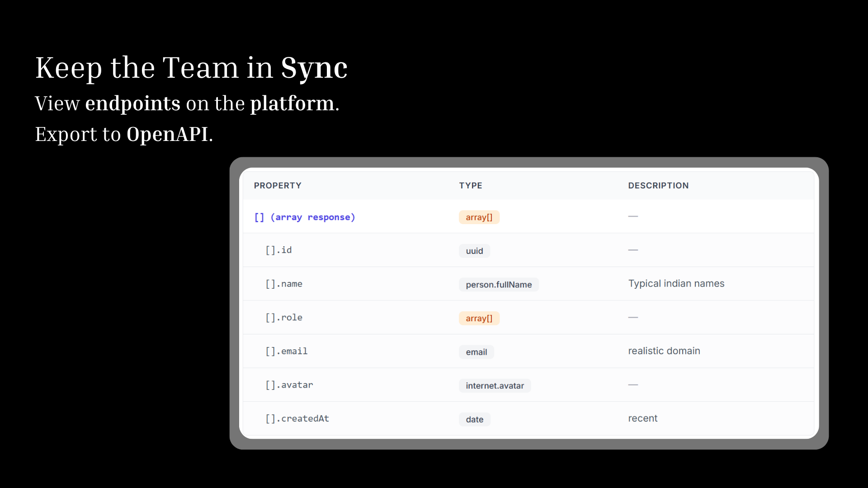Select the TYPE column header
This screenshot has width=868, height=488.
tap(471, 185)
